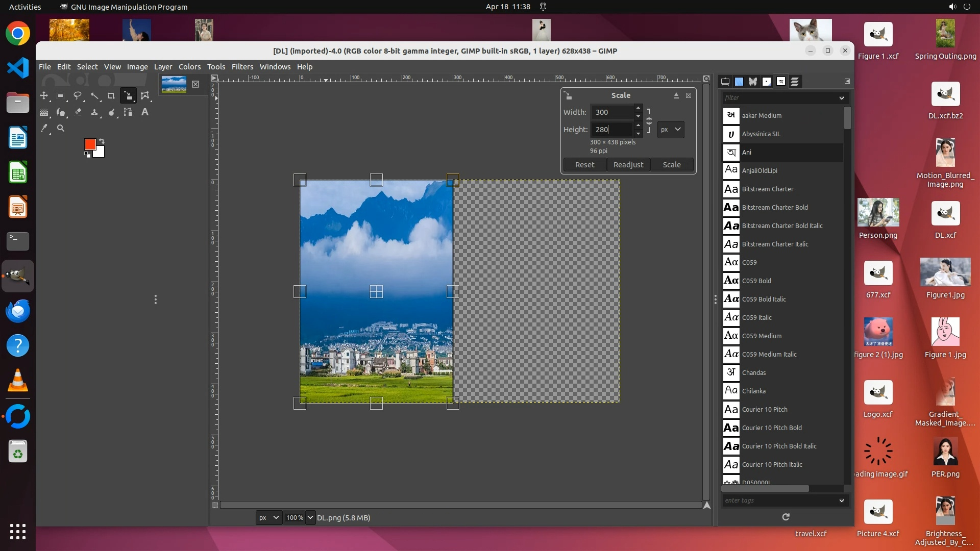The height and width of the screenshot is (551, 980).
Task: Select the Fuzzy Select wand tool
Action: (94, 95)
